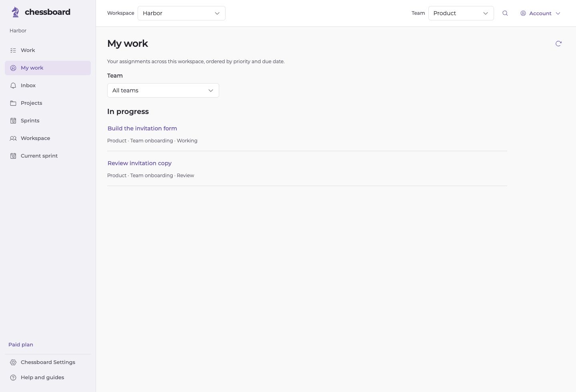Open Current sprint from sidebar
Image resolution: width=576 pixels, height=392 pixels.
tap(48, 156)
